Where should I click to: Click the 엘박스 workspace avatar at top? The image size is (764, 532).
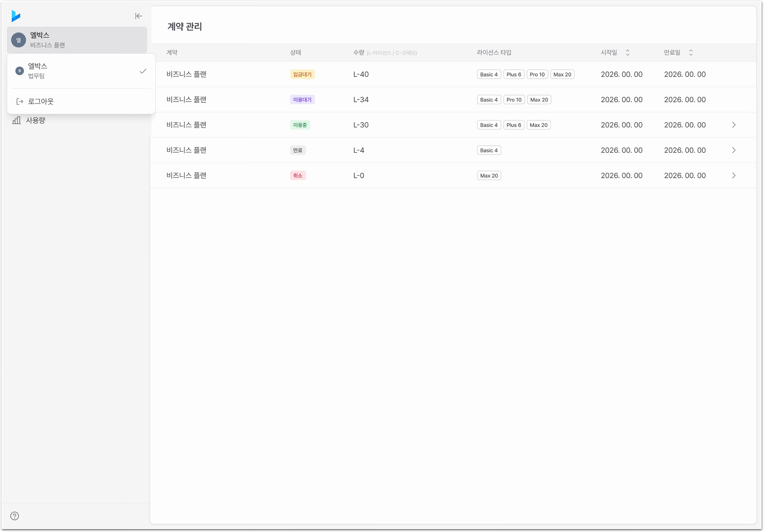(x=19, y=40)
